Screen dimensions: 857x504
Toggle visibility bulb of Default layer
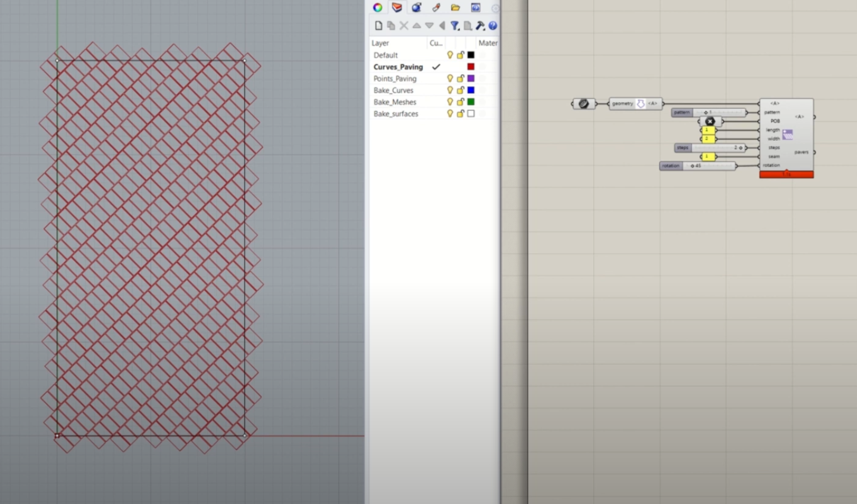point(450,55)
